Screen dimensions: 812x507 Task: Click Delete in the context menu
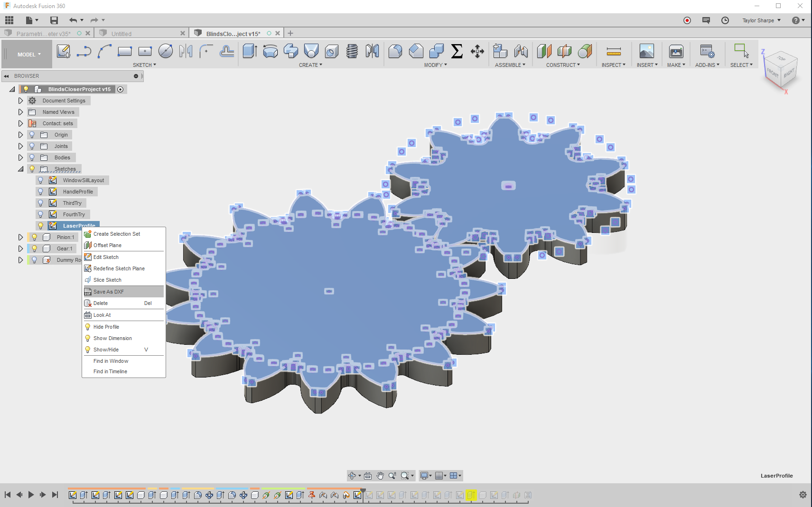coord(100,303)
